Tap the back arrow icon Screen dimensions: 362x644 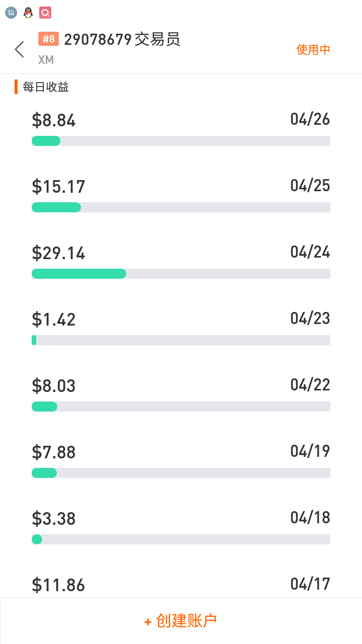click(x=20, y=49)
